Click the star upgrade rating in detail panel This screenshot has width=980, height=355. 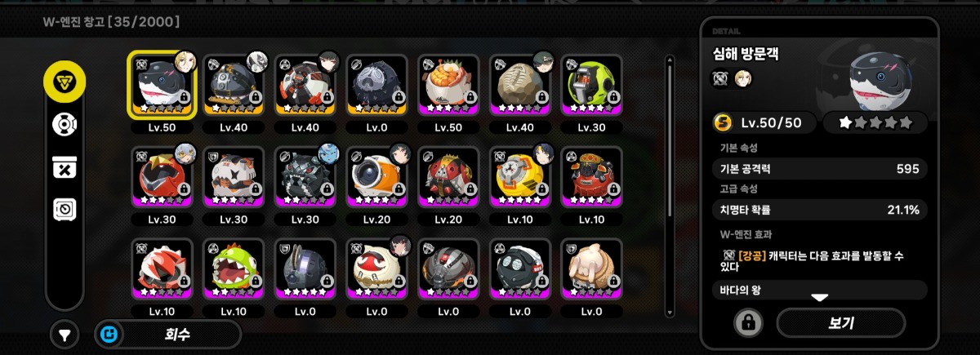(875, 122)
